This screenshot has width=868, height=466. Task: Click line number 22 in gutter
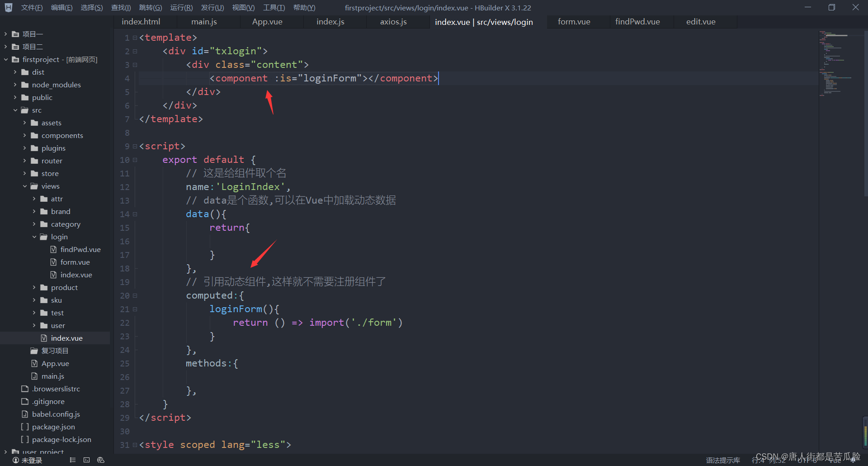(x=125, y=323)
